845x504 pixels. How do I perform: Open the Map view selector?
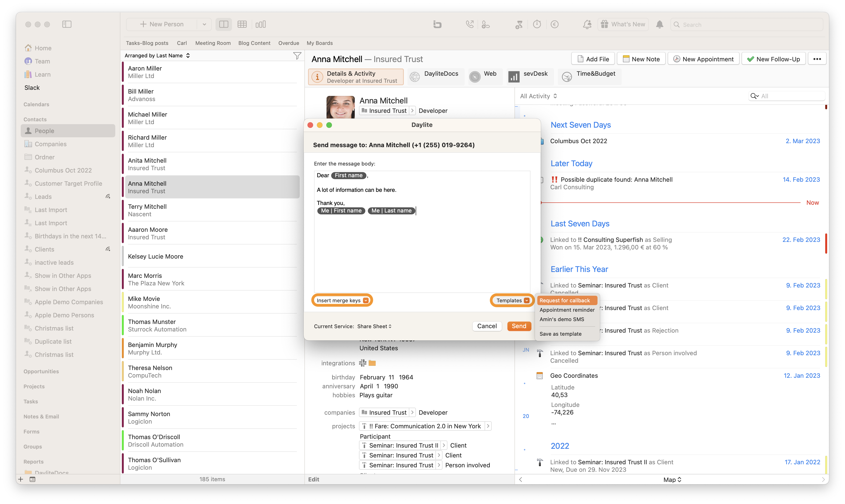point(672,479)
